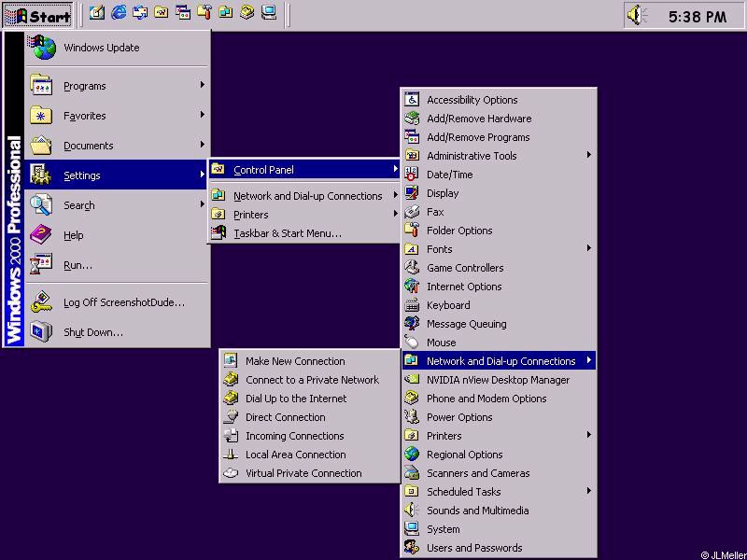Viewport: 747px width, 560px height.
Task: Select Settings in the Start menu
Action: click(x=118, y=175)
